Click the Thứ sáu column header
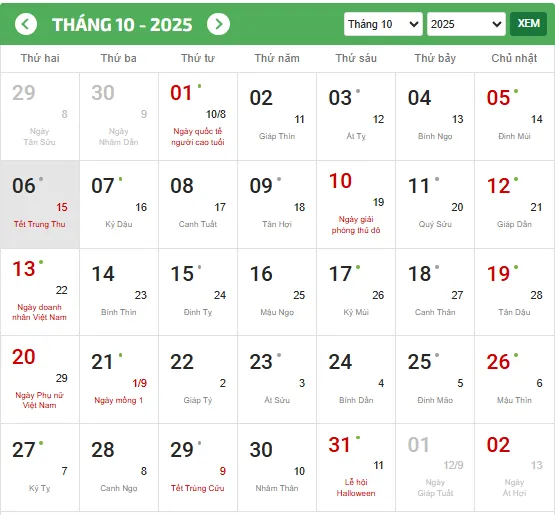555x515 pixels. coord(356,58)
